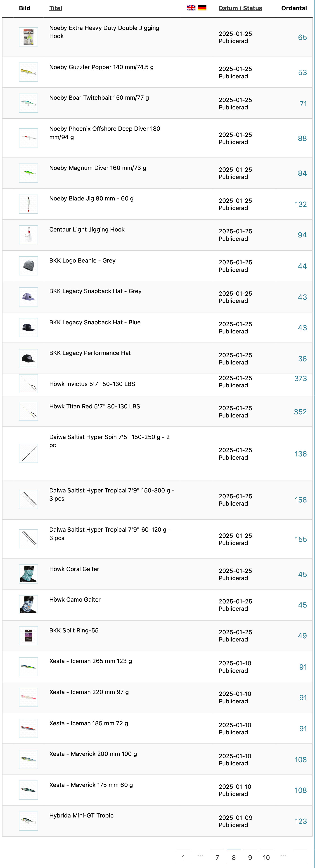The height and width of the screenshot is (868, 315).
Task: Go to pagination page 9
Action: pyautogui.click(x=250, y=857)
